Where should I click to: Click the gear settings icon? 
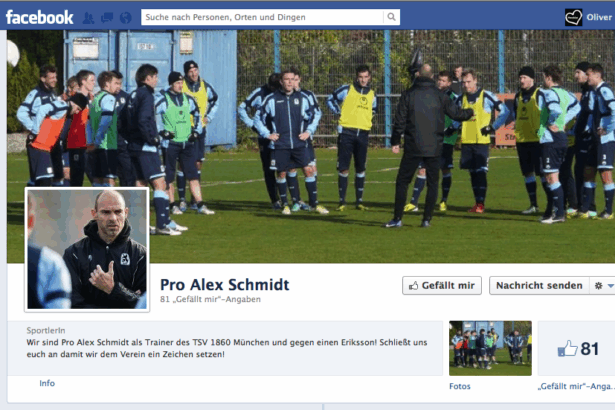[x=598, y=286]
